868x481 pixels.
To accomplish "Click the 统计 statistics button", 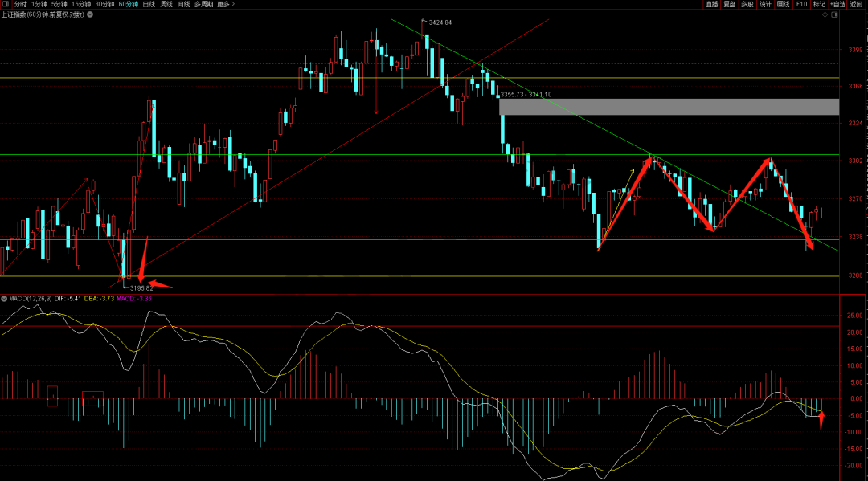I will pos(765,4).
